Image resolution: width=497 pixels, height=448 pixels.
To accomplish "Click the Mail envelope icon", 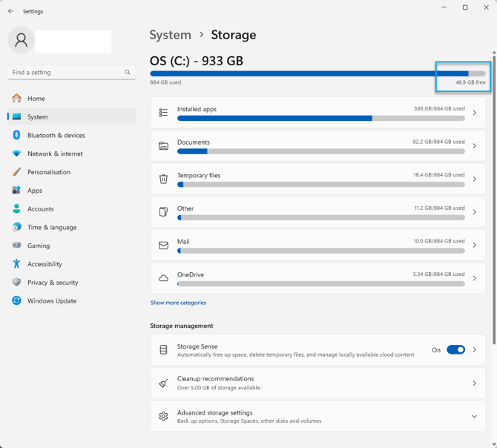I will tap(163, 246).
